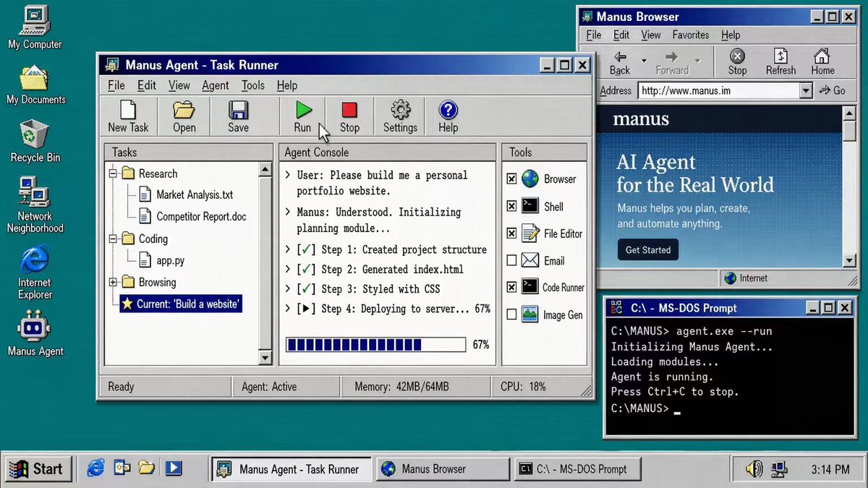
Task: Select the My Documents desktop icon
Action: coord(35,78)
